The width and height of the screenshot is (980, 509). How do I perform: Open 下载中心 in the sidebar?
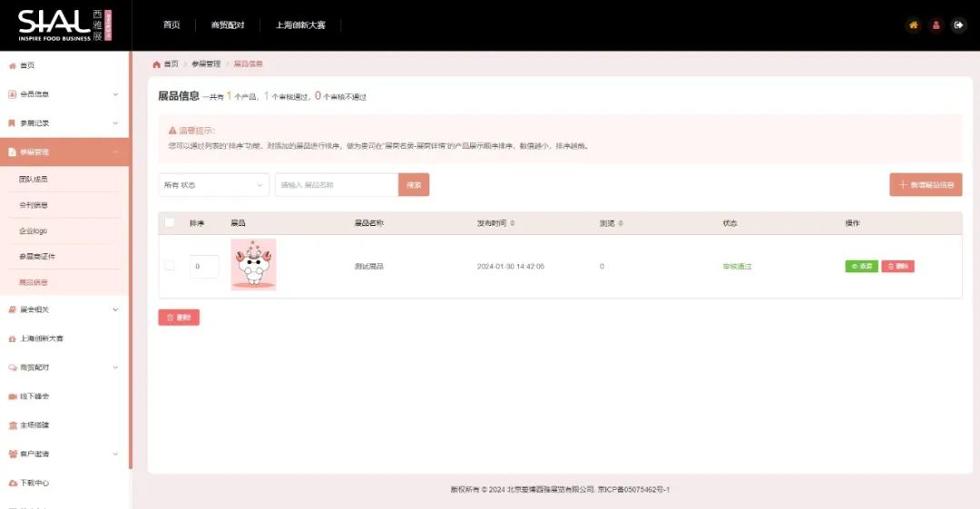34,483
